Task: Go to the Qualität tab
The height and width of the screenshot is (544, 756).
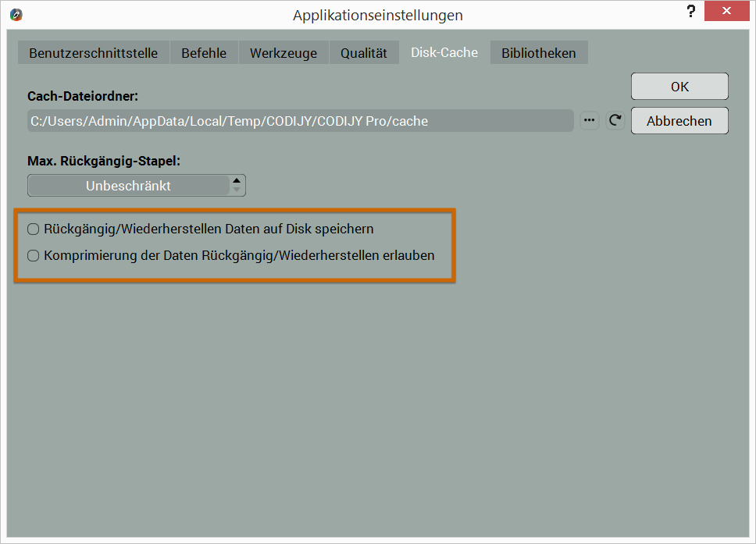Action: pos(364,53)
